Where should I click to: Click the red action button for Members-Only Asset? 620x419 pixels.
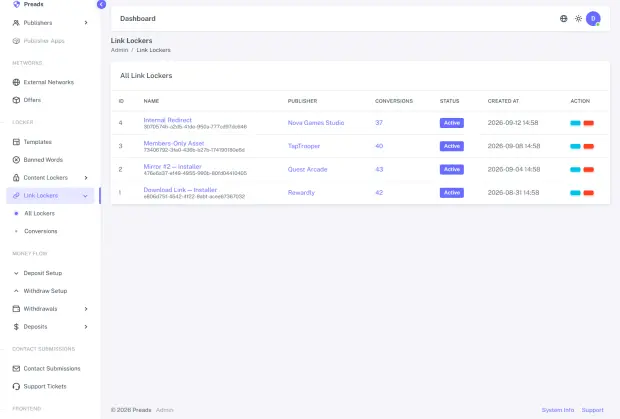(589, 146)
